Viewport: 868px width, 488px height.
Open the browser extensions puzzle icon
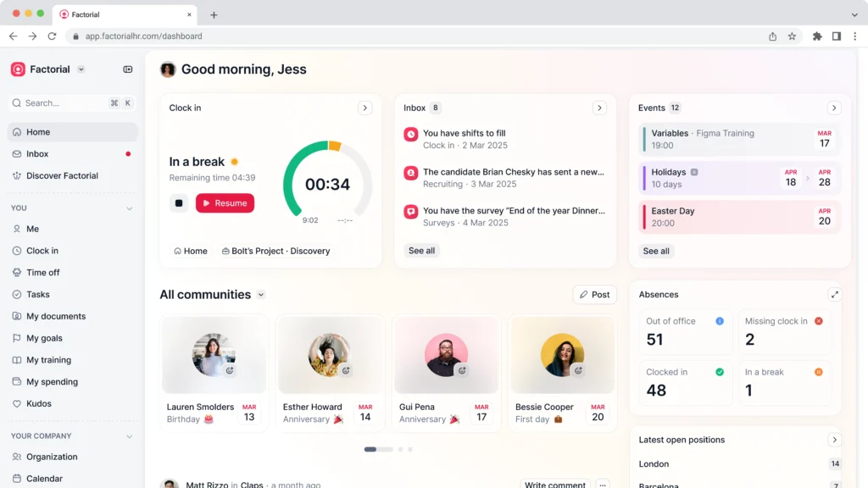pos(817,36)
